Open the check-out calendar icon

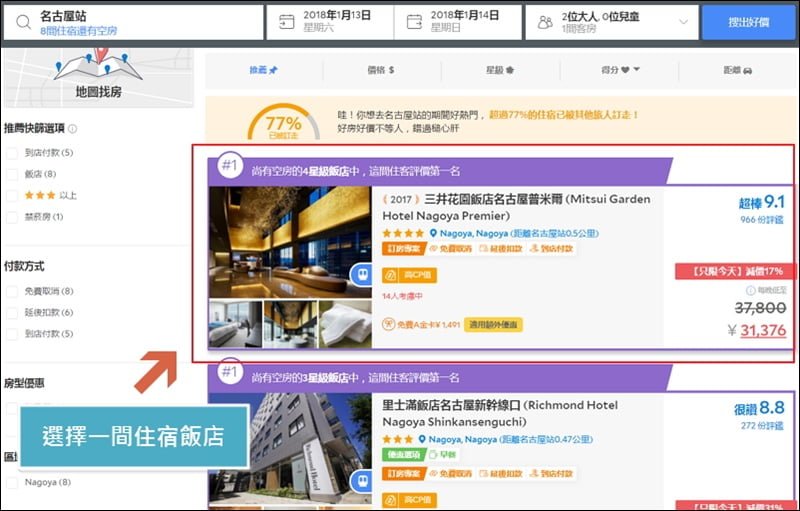pos(414,22)
